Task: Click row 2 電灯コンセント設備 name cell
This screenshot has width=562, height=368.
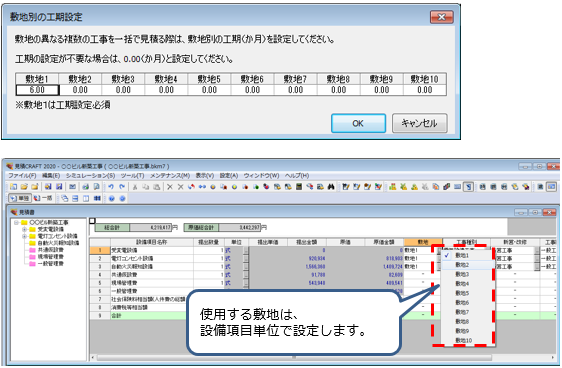Action: coord(152,258)
